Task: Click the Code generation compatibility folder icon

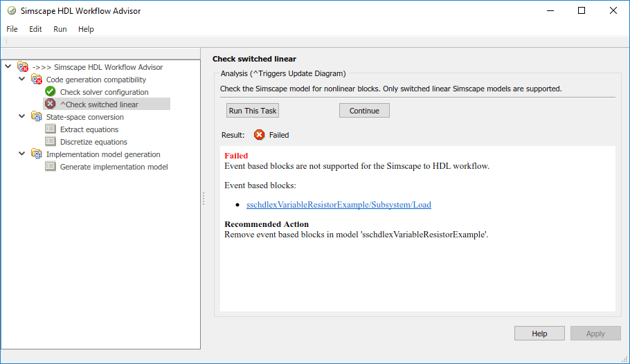Action: pos(37,80)
